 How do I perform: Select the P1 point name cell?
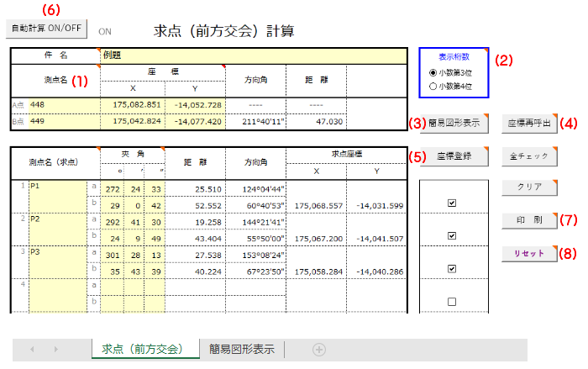[58, 197]
